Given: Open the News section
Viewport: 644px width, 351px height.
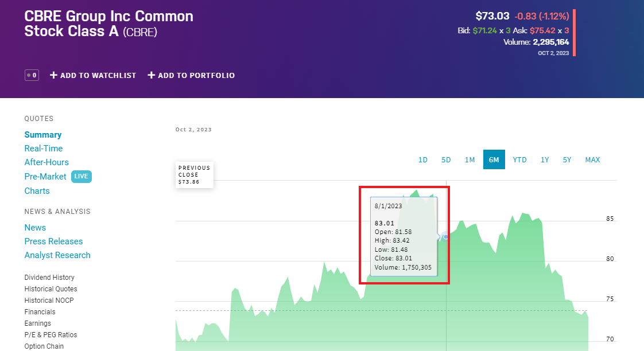Looking at the screenshot, I should [x=35, y=228].
